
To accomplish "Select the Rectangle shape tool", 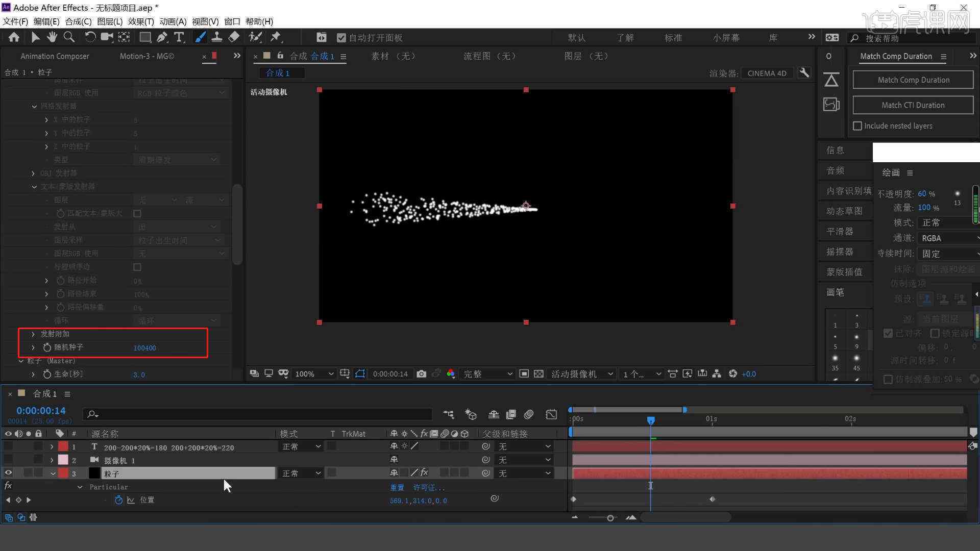I will tap(145, 37).
